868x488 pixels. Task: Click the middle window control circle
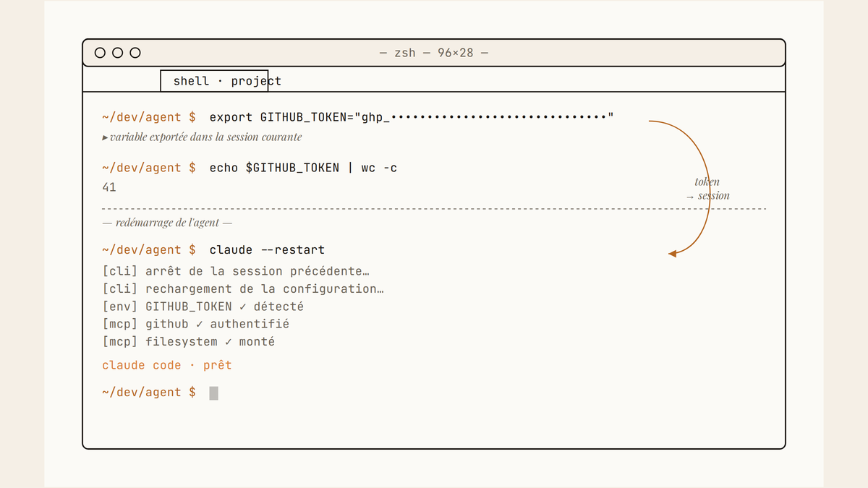point(118,53)
